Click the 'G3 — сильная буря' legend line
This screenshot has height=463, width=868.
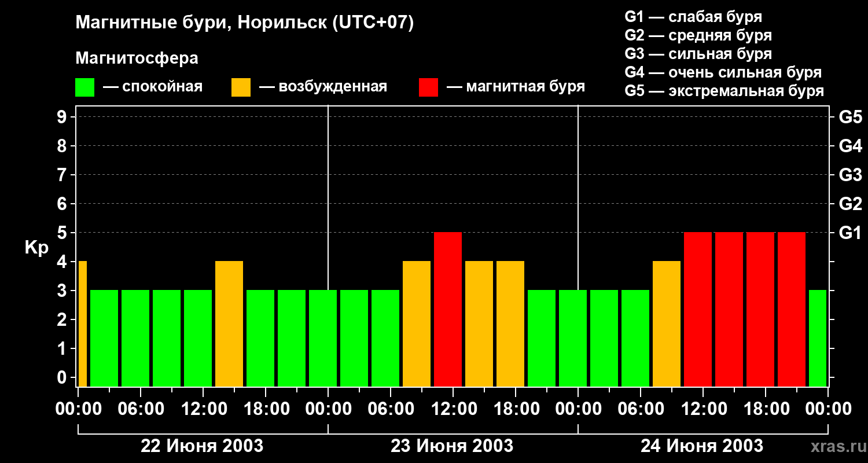[x=698, y=54]
